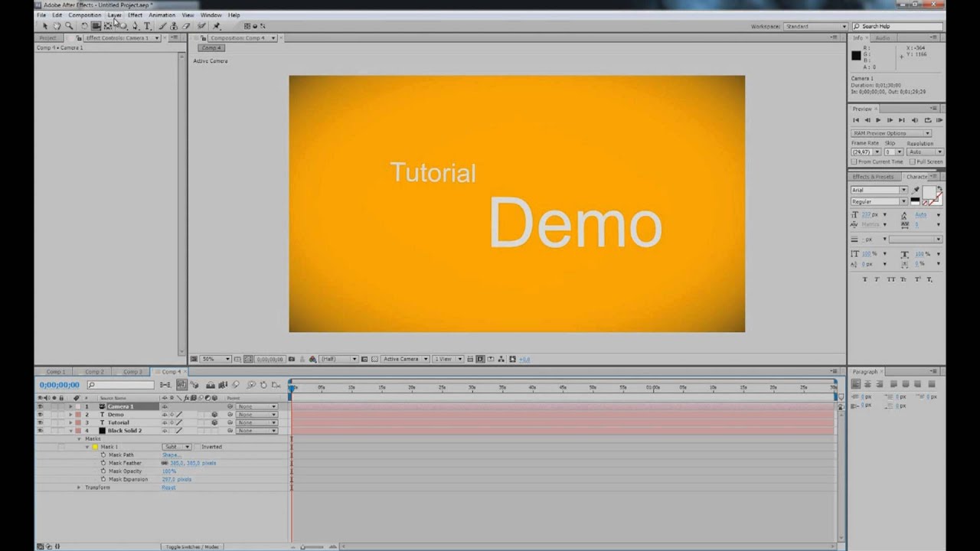Select the Hand tool
The image size is (980, 551).
(x=57, y=26)
